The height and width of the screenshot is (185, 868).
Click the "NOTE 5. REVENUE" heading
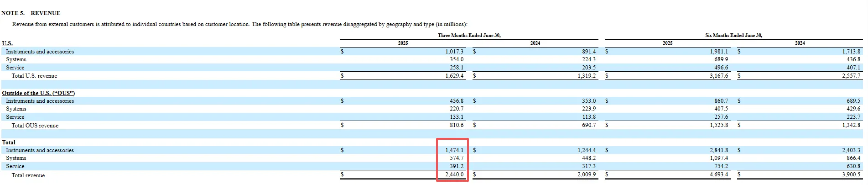click(x=31, y=13)
